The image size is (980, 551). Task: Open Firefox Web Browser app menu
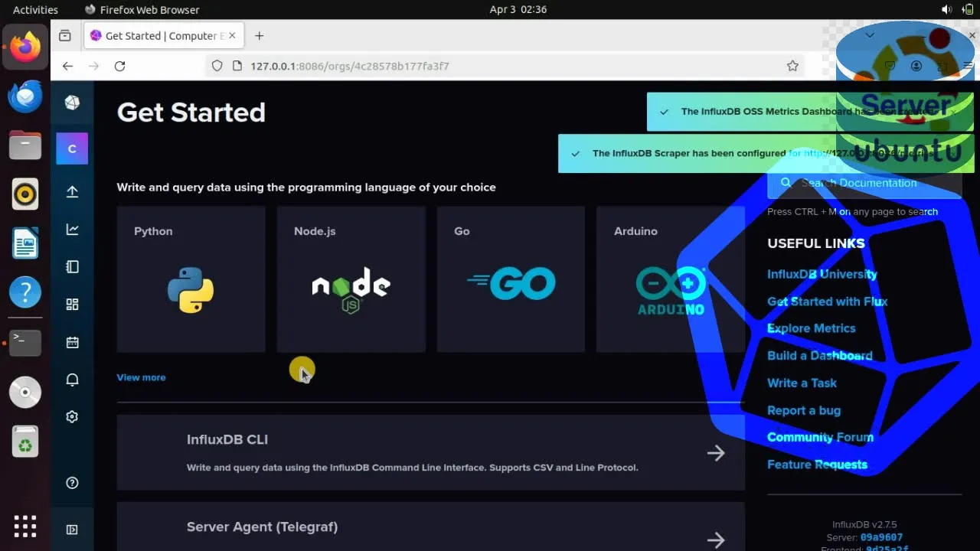tap(142, 10)
